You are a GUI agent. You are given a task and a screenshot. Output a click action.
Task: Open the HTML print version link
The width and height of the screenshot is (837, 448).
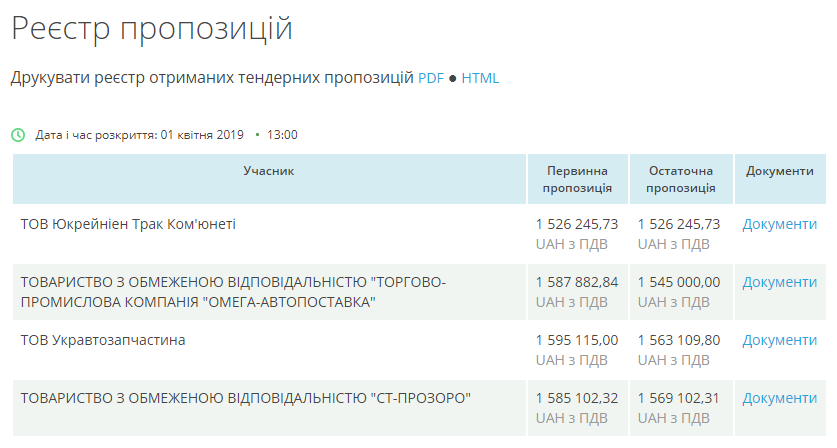pos(480,78)
